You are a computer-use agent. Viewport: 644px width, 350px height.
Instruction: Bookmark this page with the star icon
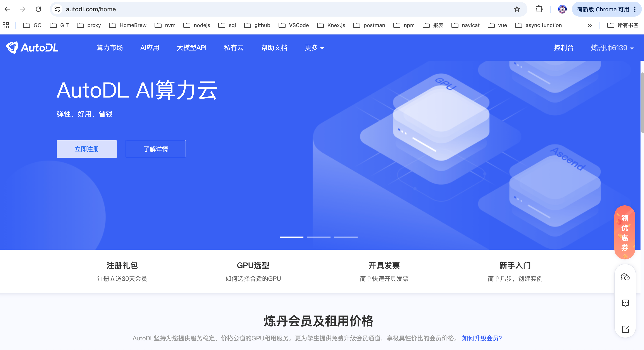tap(517, 9)
